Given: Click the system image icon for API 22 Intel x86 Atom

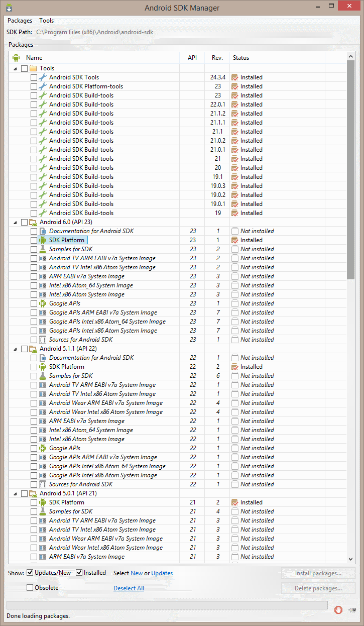Looking at the screenshot, I should pyautogui.click(x=43, y=439).
